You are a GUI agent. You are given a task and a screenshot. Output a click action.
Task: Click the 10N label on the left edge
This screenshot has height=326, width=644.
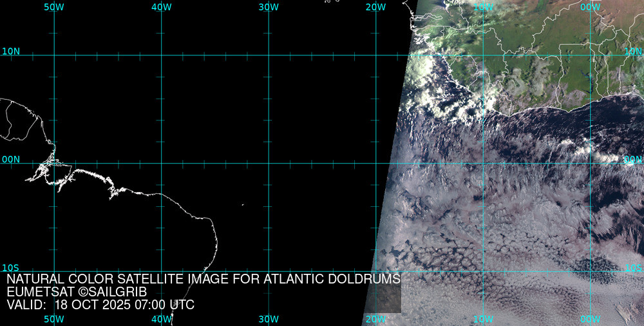click(11, 51)
